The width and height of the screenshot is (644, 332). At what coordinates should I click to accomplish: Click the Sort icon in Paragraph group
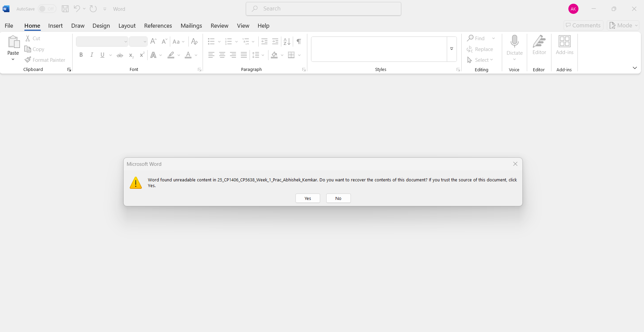(286, 42)
